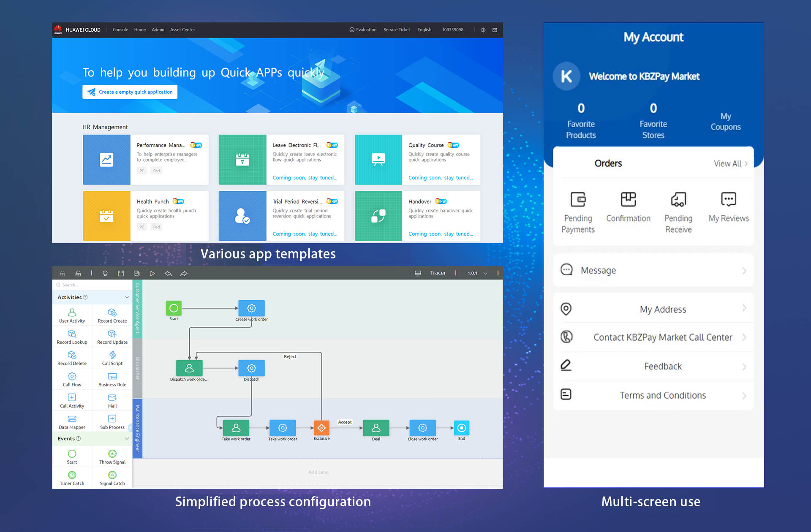Collapse the Events section chevron

pyautogui.click(x=127, y=439)
